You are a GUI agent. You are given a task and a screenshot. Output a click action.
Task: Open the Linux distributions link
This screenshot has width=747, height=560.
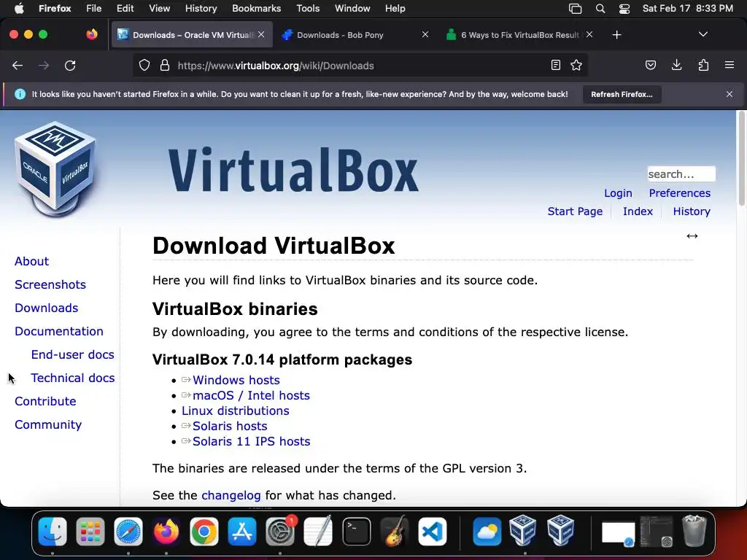click(x=236, y=411)
